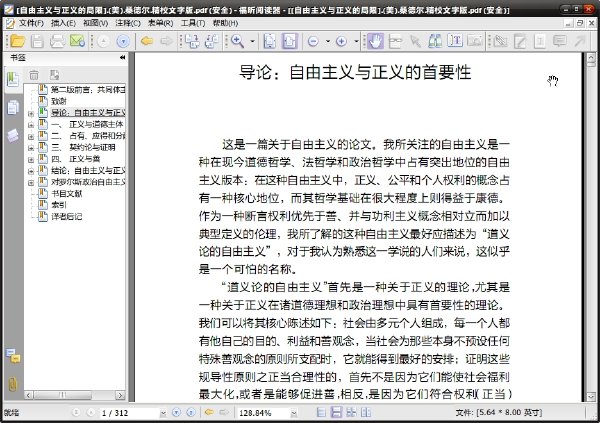
Task: Select the Text selection tool icon
Action: tap(455, 41)
